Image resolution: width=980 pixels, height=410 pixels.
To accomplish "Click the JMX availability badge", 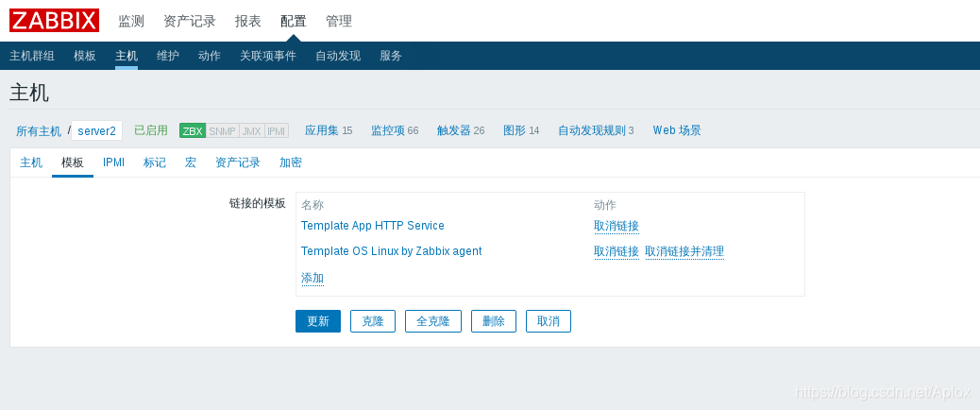I will pos(252,130).
